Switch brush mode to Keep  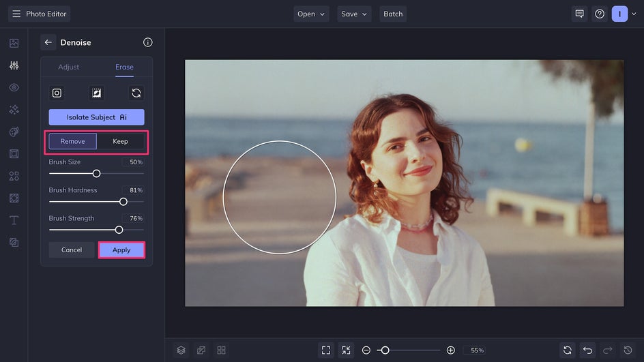point(120,141)
